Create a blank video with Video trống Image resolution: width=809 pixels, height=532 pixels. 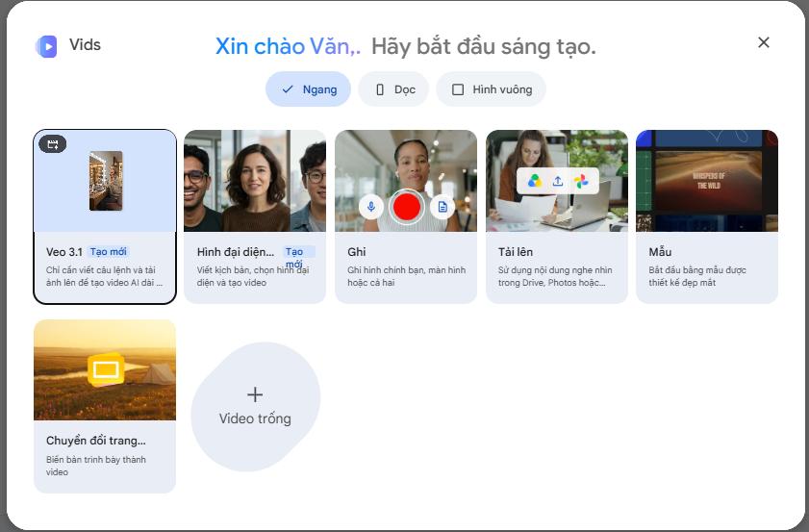coord(255,407)
